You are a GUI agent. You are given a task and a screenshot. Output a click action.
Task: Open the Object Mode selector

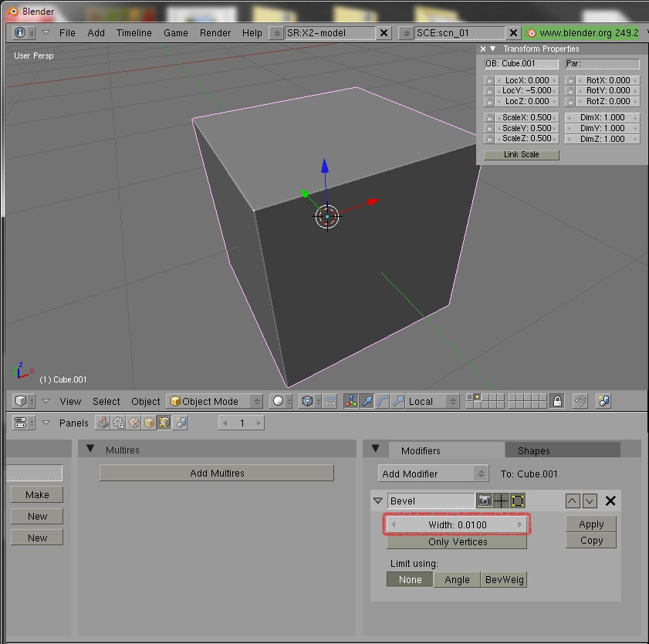coord(215,401)
